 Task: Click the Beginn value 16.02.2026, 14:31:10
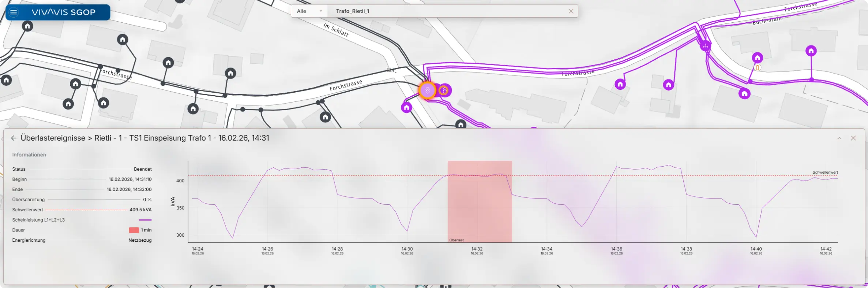130,179
